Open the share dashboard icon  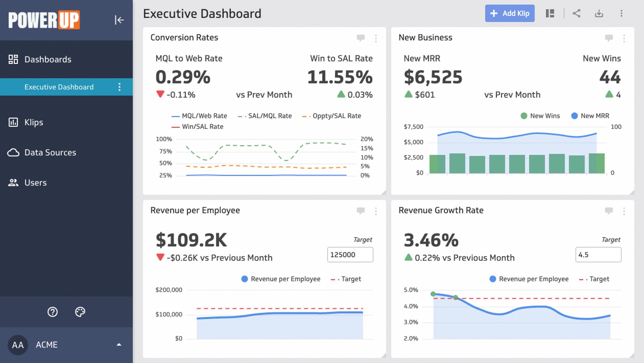pos(577,13)
